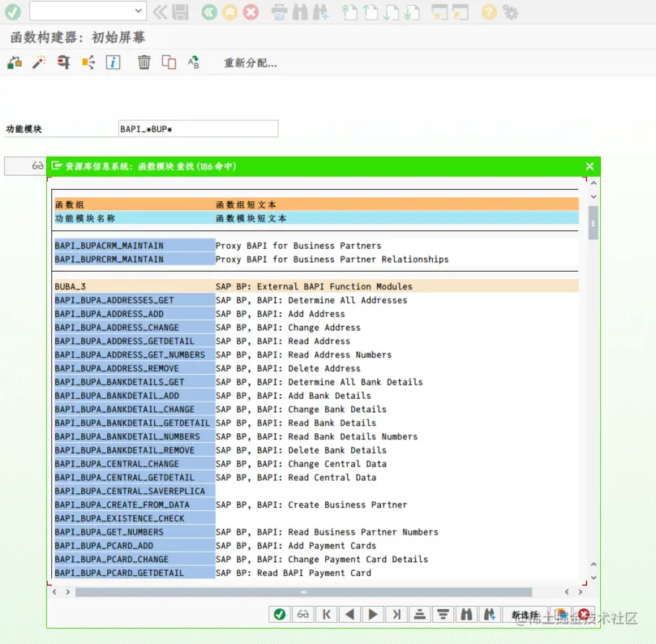Click the Sort Descending icon in dialog
This screenshot has width=656, height=644.
click(443, 614)
